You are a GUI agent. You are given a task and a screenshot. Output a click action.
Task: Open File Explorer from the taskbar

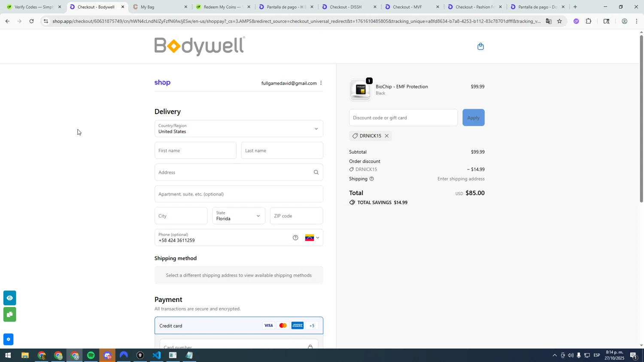(25, 356)
